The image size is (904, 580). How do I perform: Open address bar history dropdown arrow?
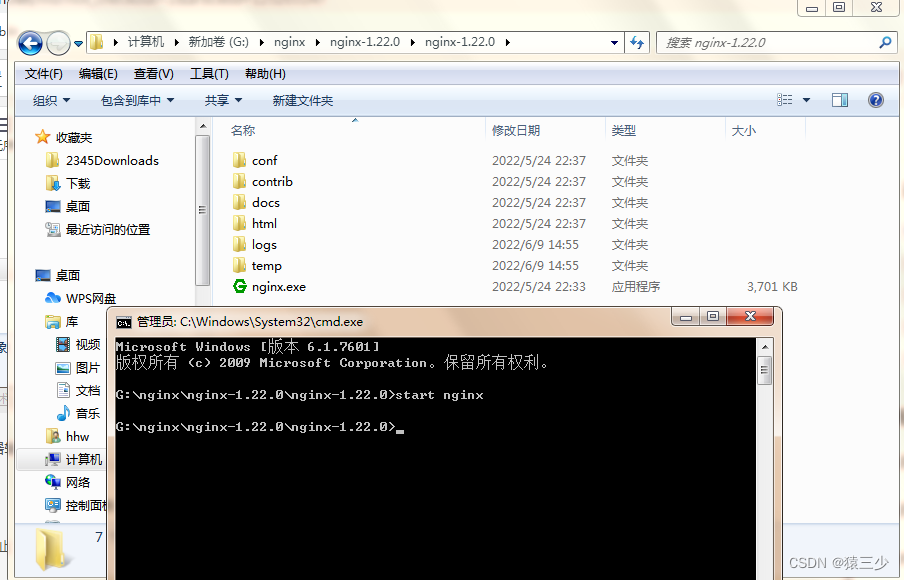614,43
